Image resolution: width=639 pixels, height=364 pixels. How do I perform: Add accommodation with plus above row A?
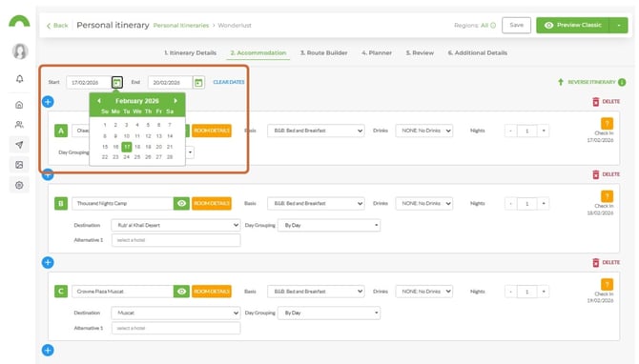48,102
